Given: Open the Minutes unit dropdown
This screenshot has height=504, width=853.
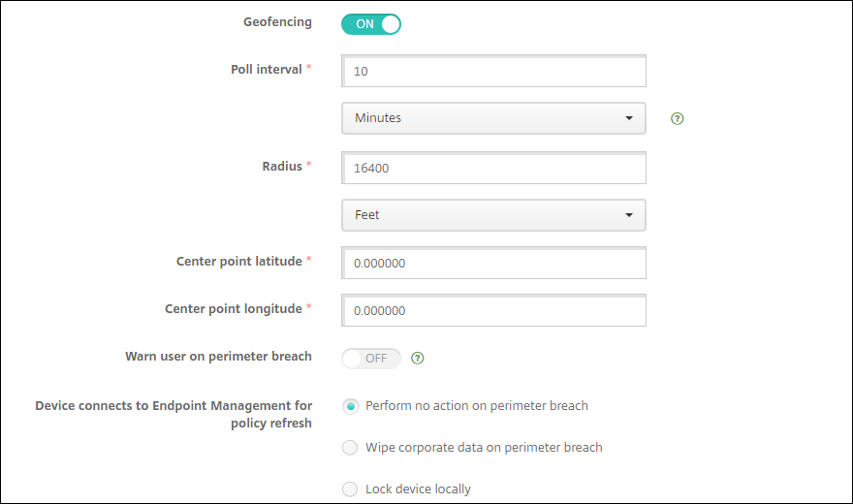Looking at the screenshot, I should click(493, 118).
